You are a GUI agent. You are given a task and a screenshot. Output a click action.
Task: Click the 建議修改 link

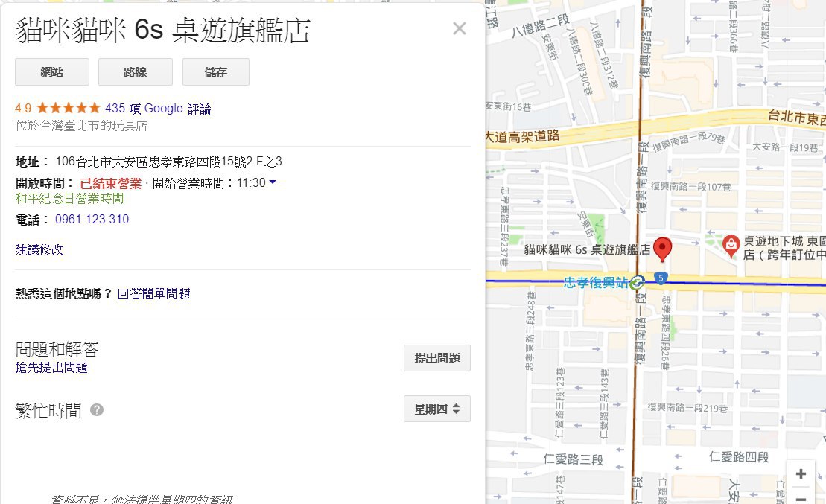39,250
